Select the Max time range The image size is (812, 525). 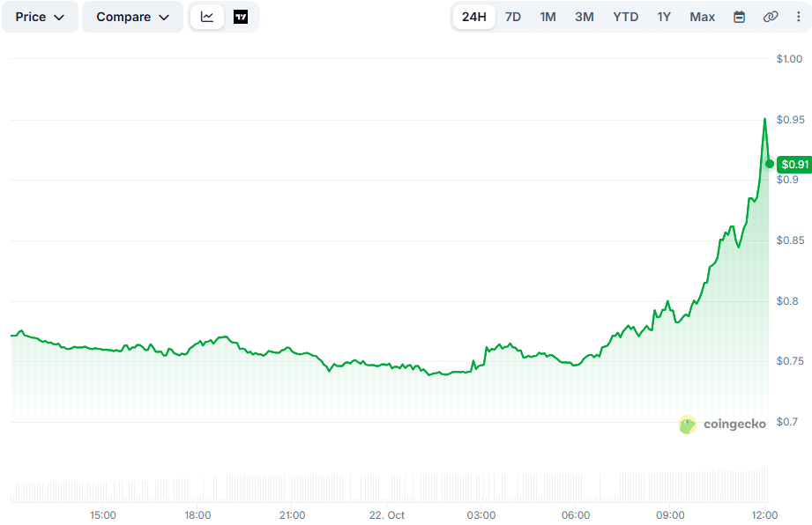coord(702,17)
